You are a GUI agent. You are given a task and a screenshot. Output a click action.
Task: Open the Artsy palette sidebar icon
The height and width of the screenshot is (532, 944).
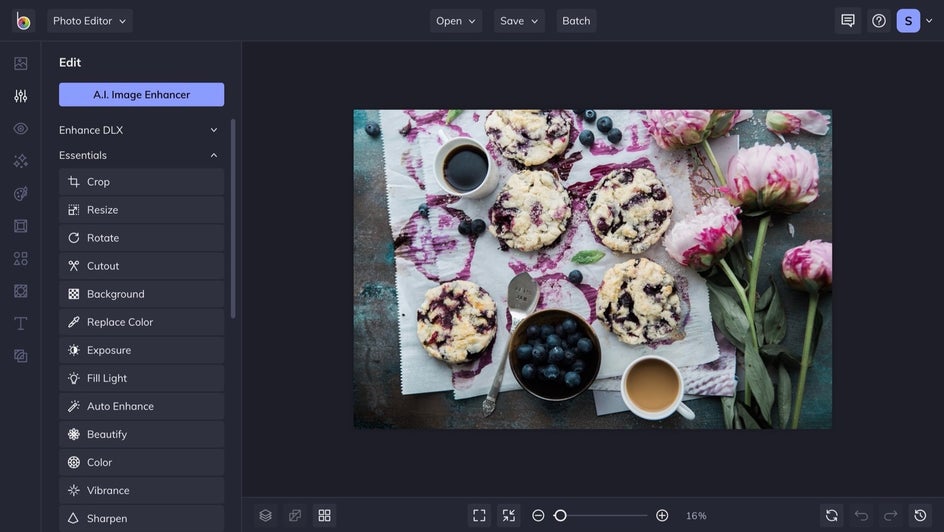(x=20, y=193)
